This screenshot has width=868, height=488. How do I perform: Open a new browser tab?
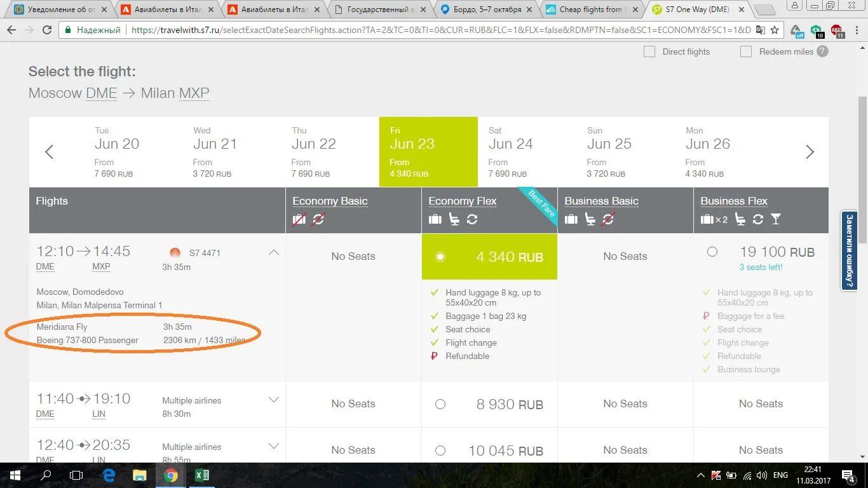click(764, 10)
